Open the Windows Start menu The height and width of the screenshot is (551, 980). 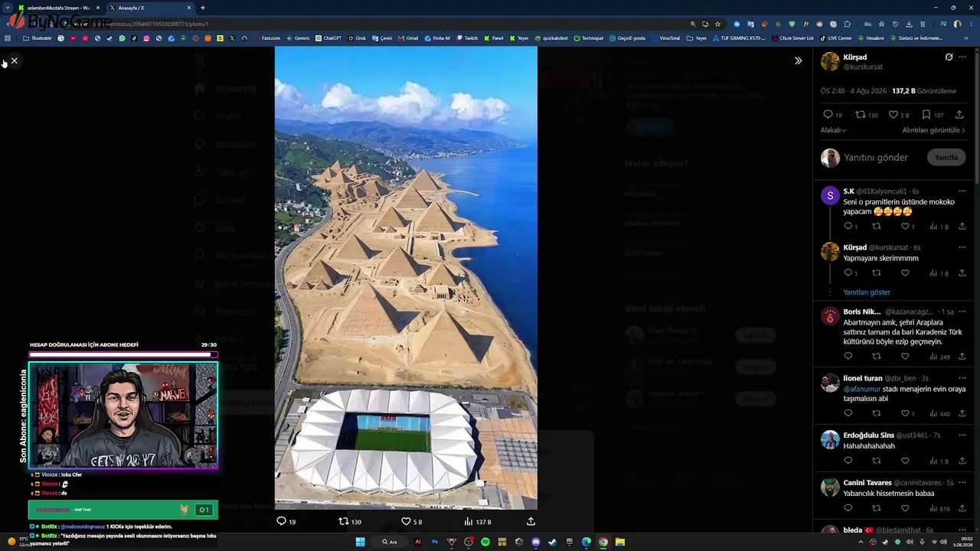point(360,542)
